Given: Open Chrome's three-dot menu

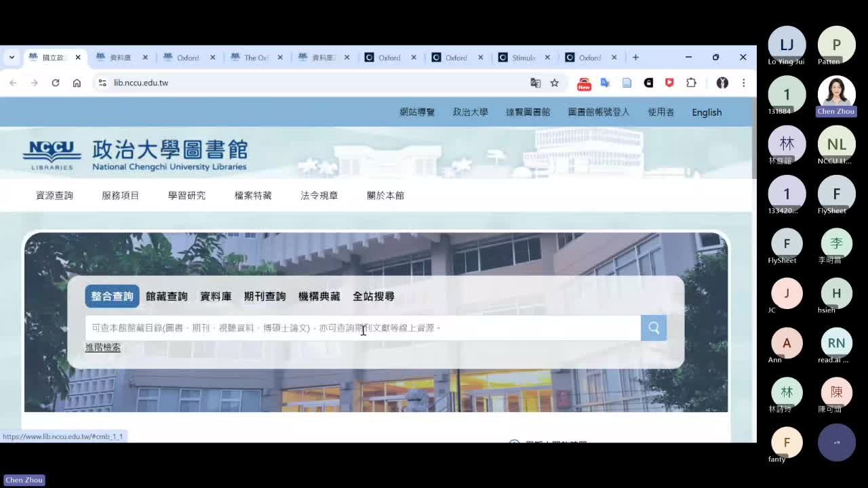Looking at the screenshot, I should tap(744, 83).
